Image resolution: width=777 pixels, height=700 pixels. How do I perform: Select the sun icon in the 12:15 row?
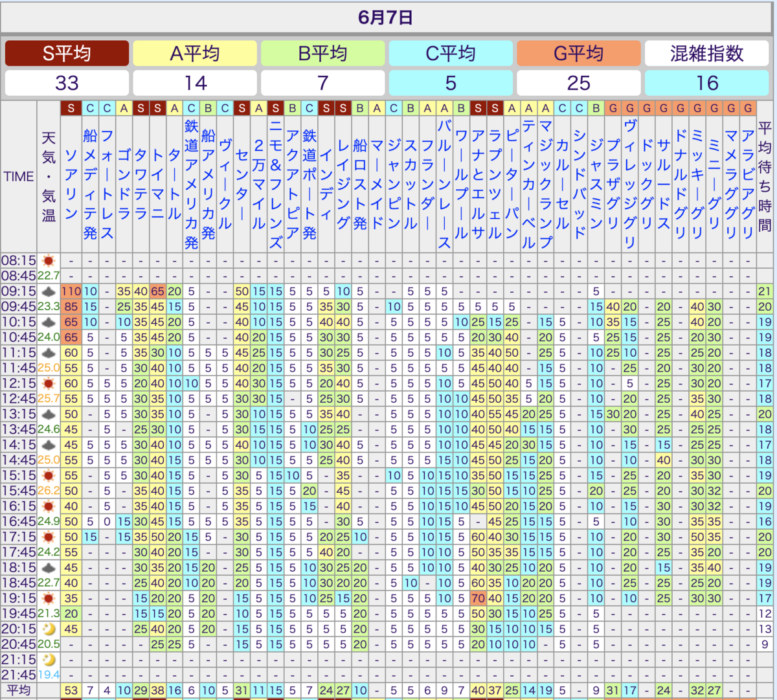(49, 384)
